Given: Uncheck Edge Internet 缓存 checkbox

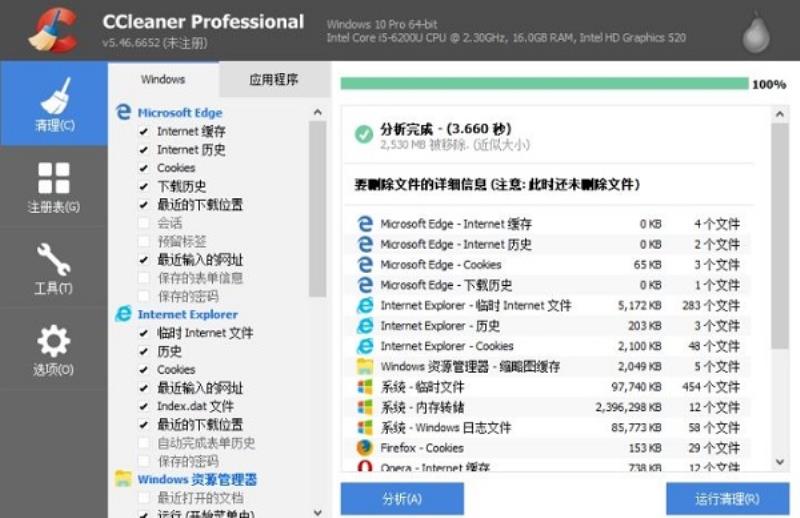Looking at the screenshot, I should click(x=144, y=132).
